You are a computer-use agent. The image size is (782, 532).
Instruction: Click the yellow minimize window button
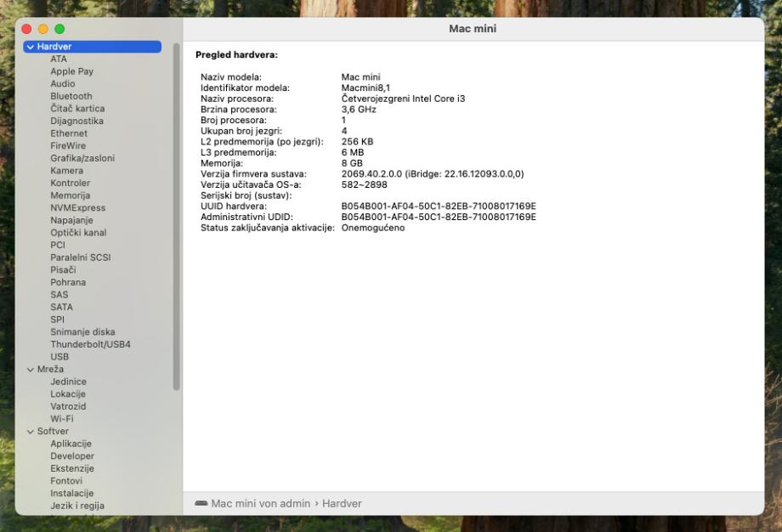(x=42, y=29)
